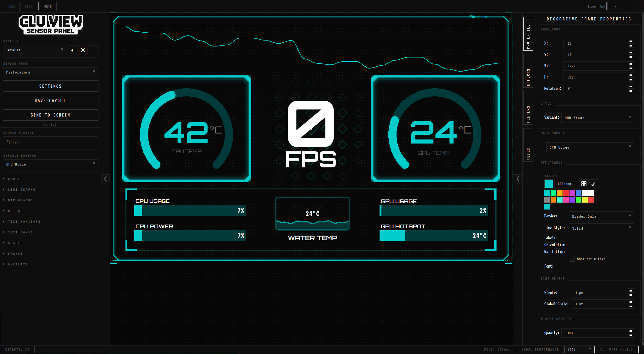
Task: Open the Line Style Solid dropdown
Action: 601,228
